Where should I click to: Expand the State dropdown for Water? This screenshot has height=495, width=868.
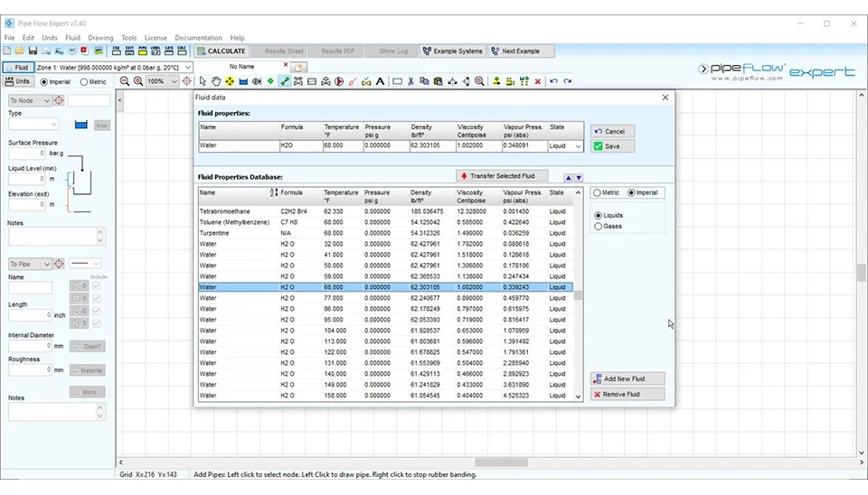579,146
